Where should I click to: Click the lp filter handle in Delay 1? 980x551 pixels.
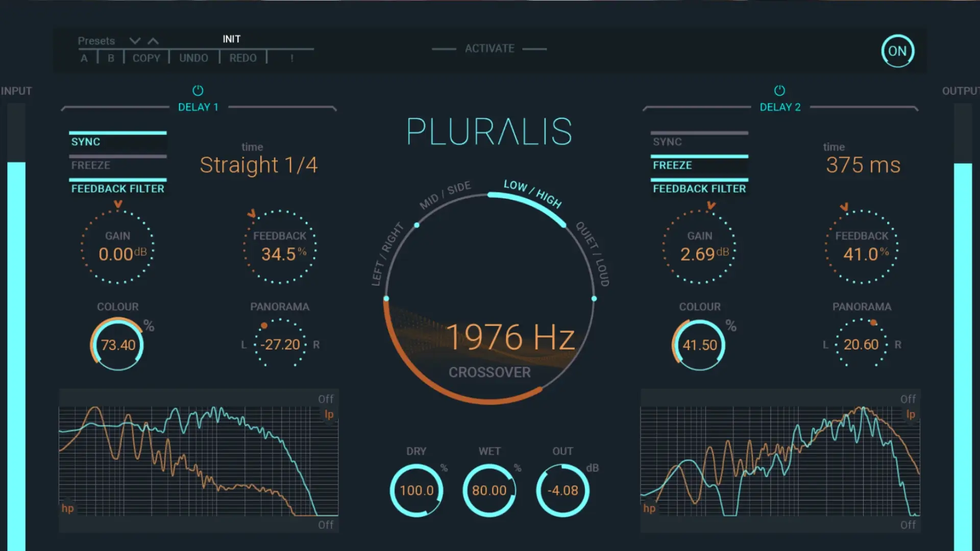[x=329, y=414]
